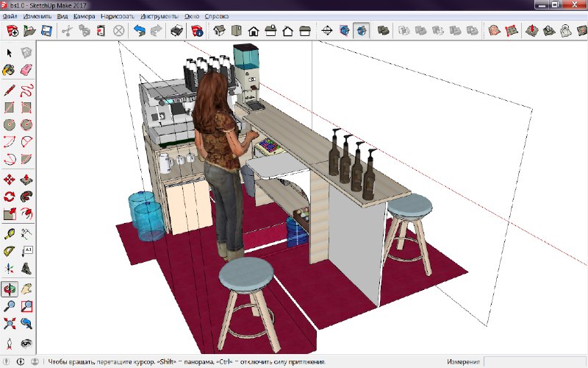Open the Инструменты menu

(160, 15)
